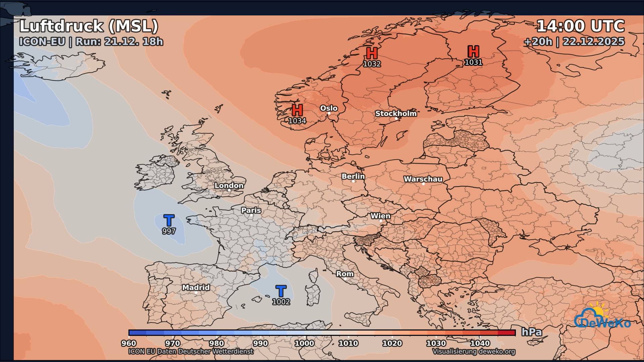Click the H 1032 high pressure symbol over Scandinavia
The image size is (644, 362).
pos(372,54)
